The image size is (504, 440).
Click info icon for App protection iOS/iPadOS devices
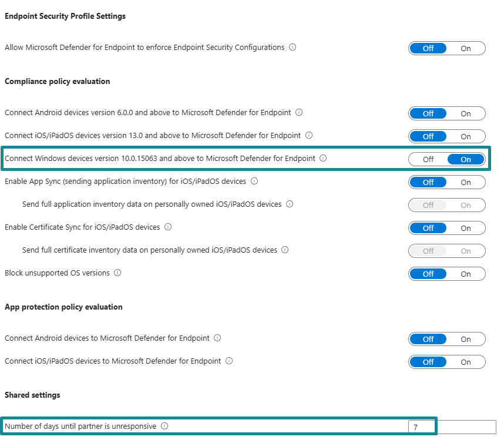(229, 361)
